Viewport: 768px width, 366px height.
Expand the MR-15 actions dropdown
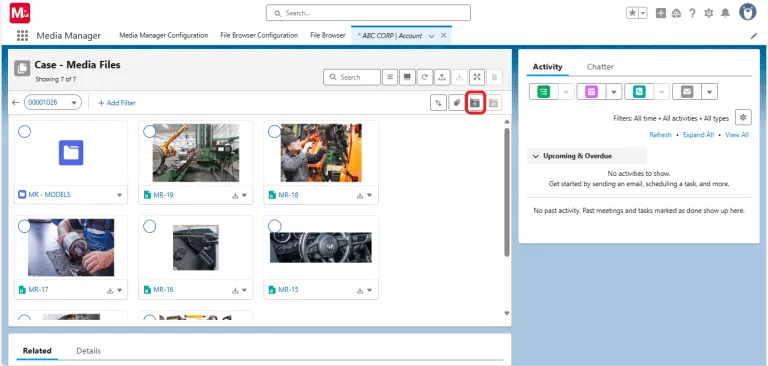[x=369, y=290]
